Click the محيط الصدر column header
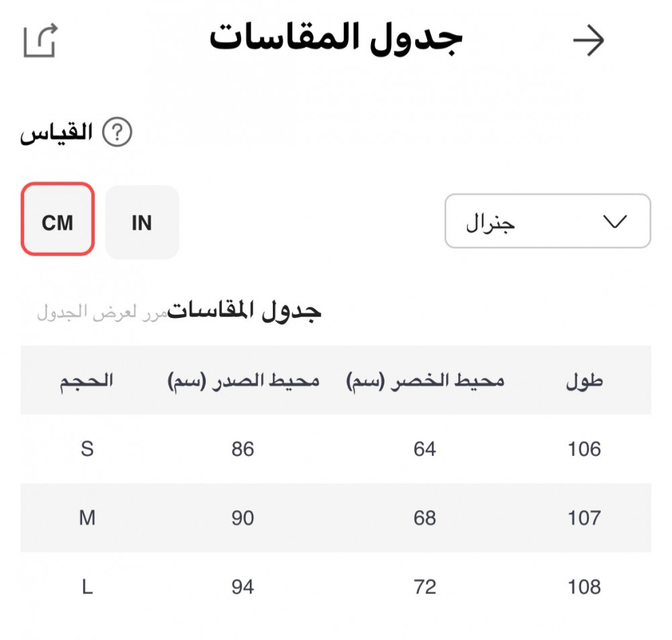This screenshot has width=672, height=640. pyautogui.click(x=243, y=381)
